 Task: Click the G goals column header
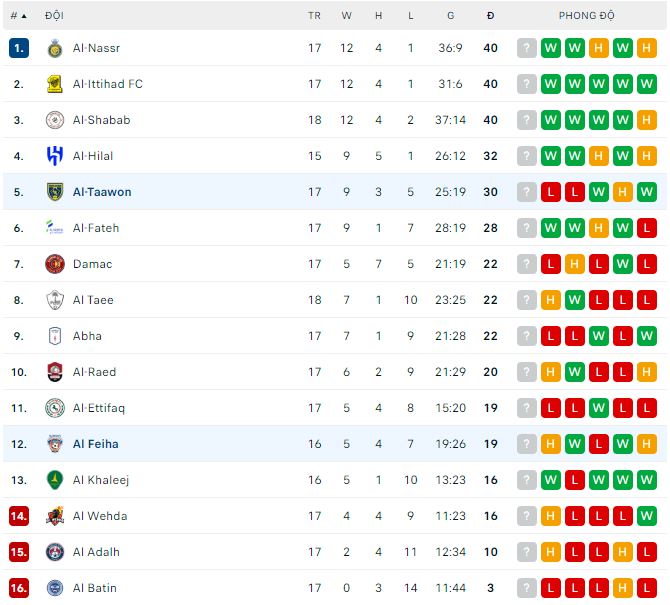coord(450,16)
